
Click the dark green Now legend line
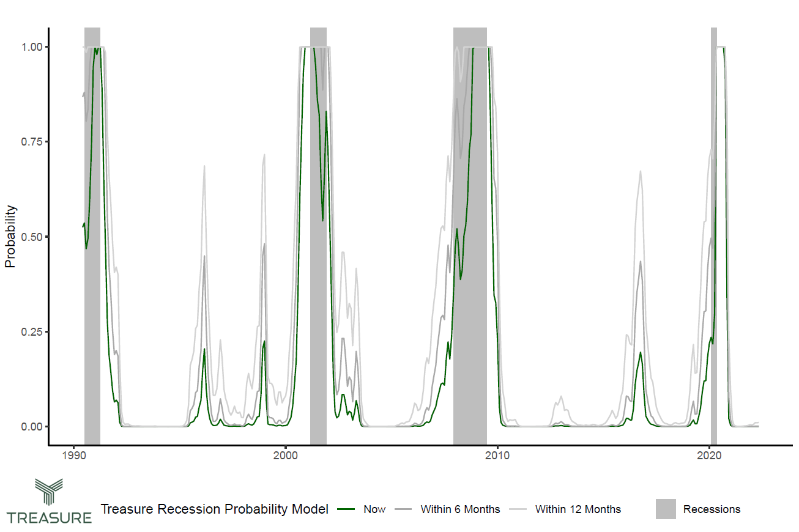[346, 509]
